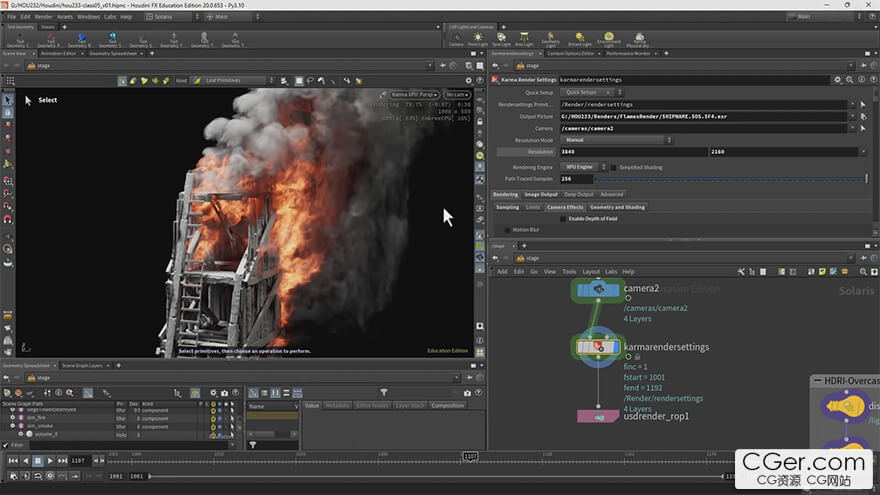Open the No cam camera dropdown

(x=457, y=95)
